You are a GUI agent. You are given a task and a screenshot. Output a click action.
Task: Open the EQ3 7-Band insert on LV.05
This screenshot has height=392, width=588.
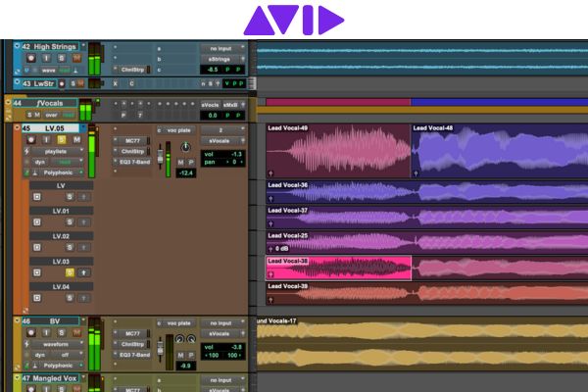coord(132,162)
